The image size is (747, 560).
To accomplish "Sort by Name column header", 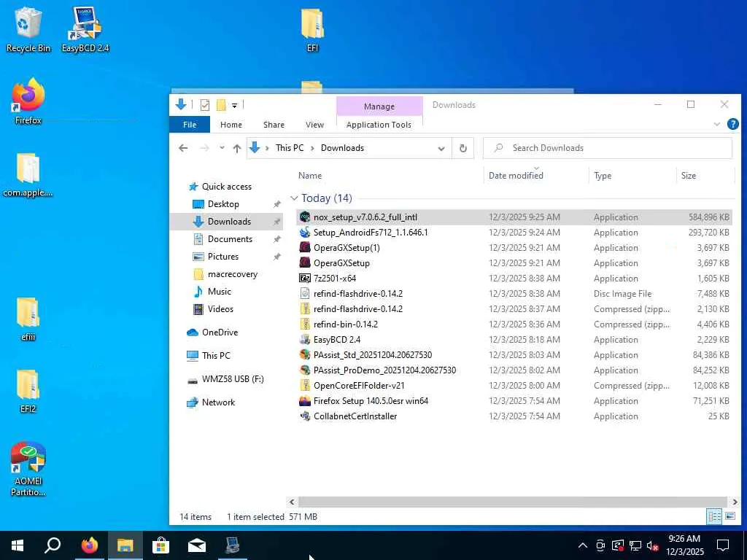I will tap(309, 175).
